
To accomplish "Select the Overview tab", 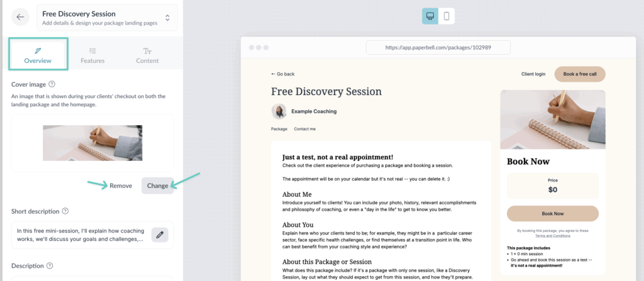I will (38, 55).
